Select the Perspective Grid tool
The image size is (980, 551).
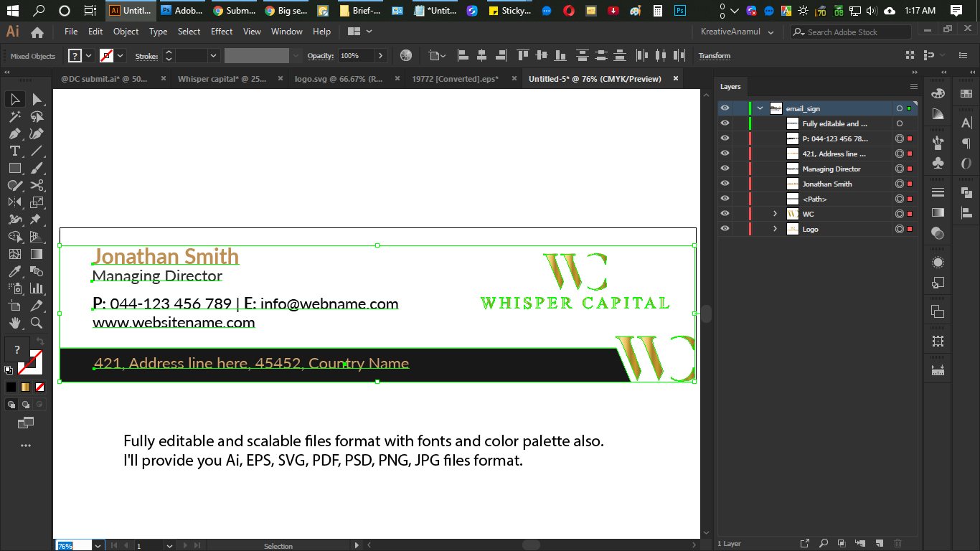click(x=37, y=237)
